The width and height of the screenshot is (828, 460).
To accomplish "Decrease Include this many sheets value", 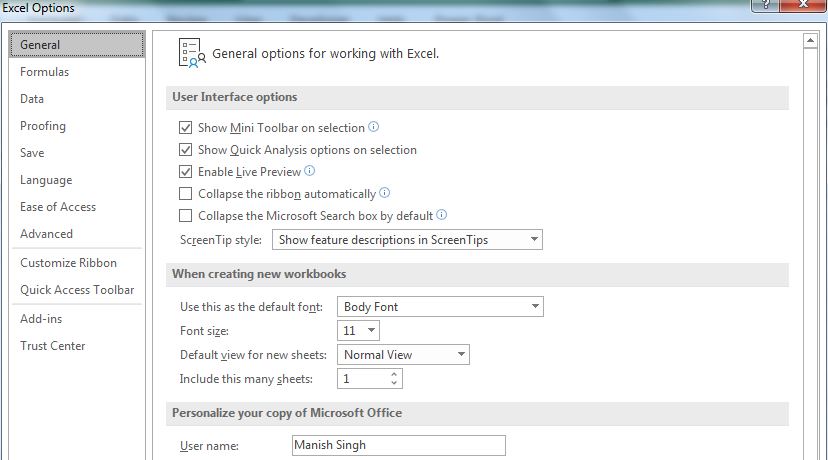I will [x=394, y=382].
